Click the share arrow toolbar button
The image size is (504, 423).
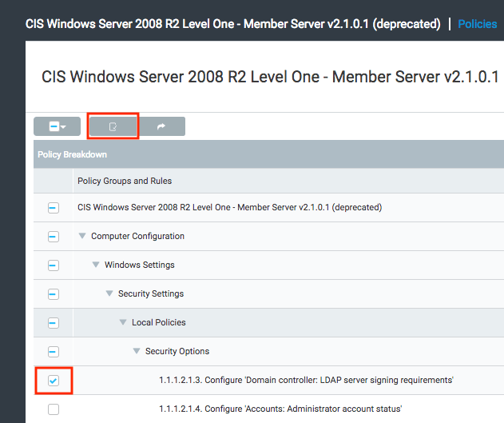161,126
